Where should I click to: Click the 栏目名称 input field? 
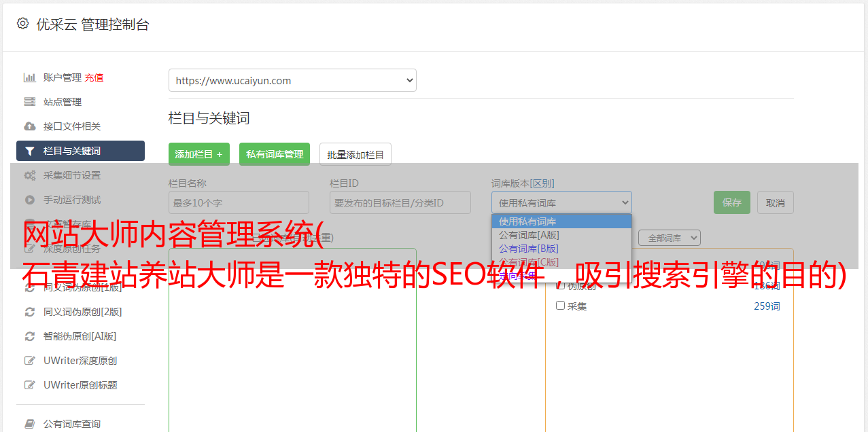239,202
